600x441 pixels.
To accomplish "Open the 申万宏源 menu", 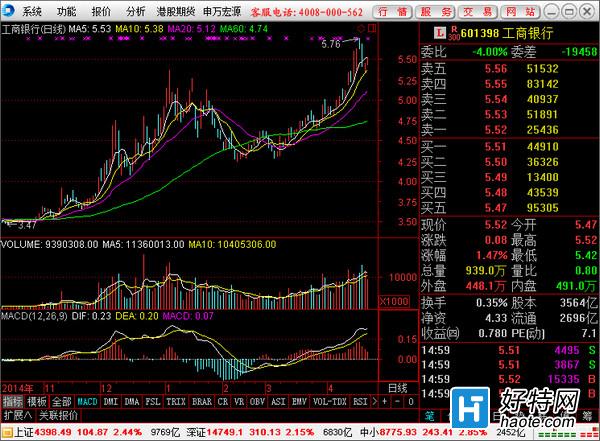I will [x=222, y=11].
